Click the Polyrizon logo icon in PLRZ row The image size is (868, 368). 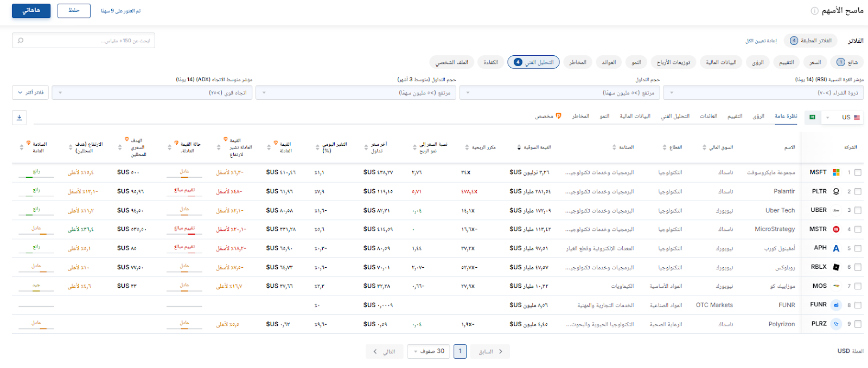click(836, 324)
